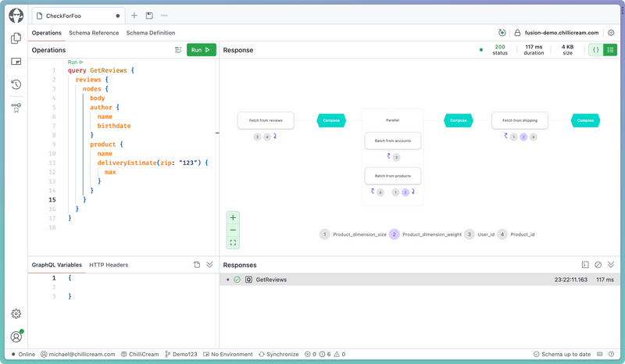Screen dimensions: 625x364
Task: Open the bookmarked operations sidebar icon
Action: 16,108
